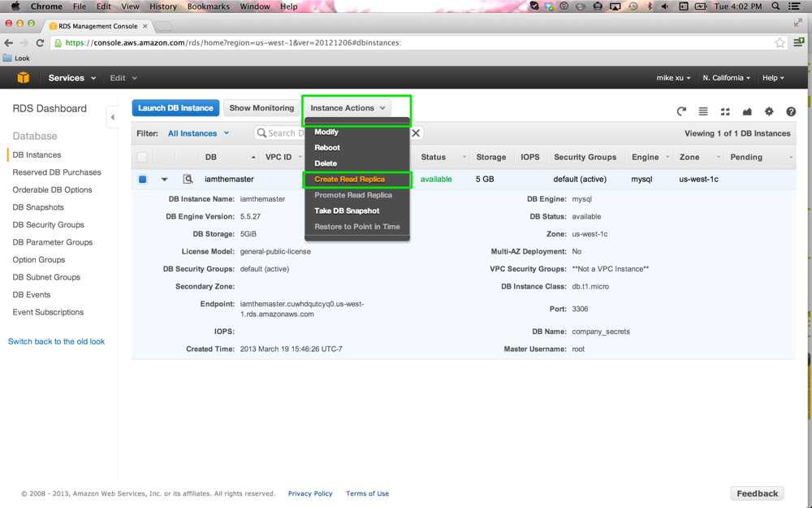Uncheck the iamthemaster instance checkbox
The height and width of the screenshot is (508, 812).
pyautogui.click(x=142, y=179)
